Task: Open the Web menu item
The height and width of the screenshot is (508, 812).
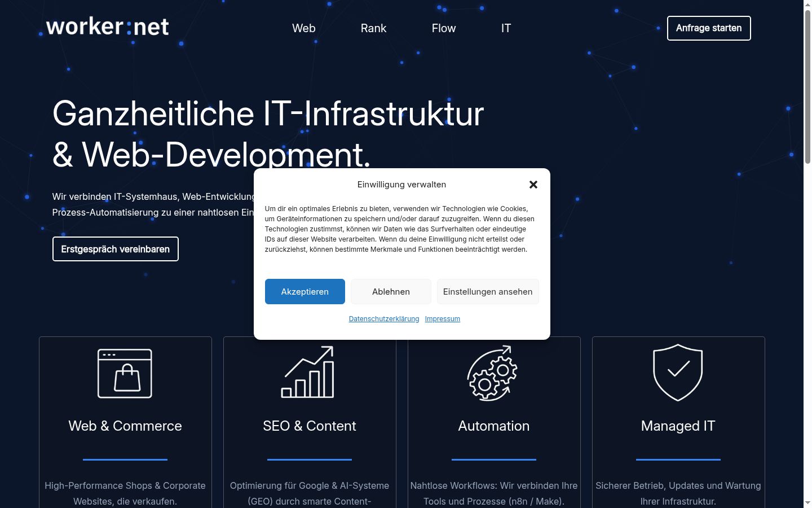Action: point(304,28)
